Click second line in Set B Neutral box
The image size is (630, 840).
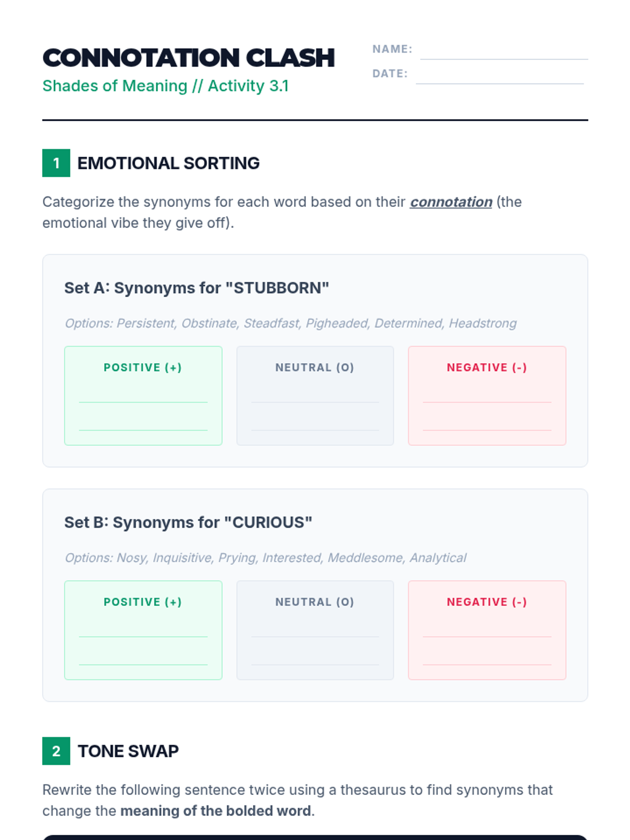pyautogui.click(x=315, y=659)
